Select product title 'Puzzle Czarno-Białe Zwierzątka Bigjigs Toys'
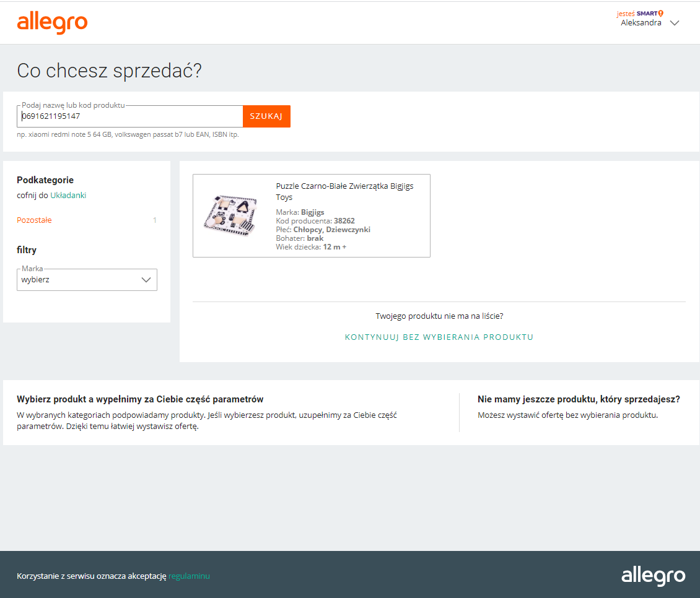Image resolution: width=700 pixels, height=598 pixels. point(344,191)
